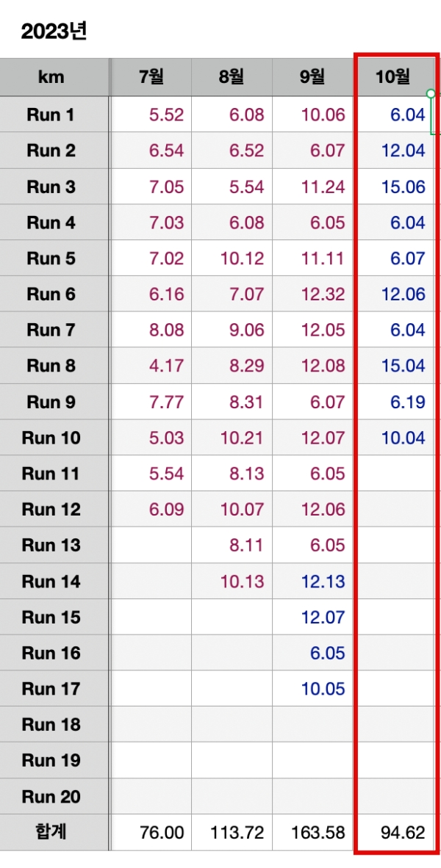Select cell 10.13 in Run 14
This screenshot has width=441, height=868.
pyautogui.click(x=232, y=581)
